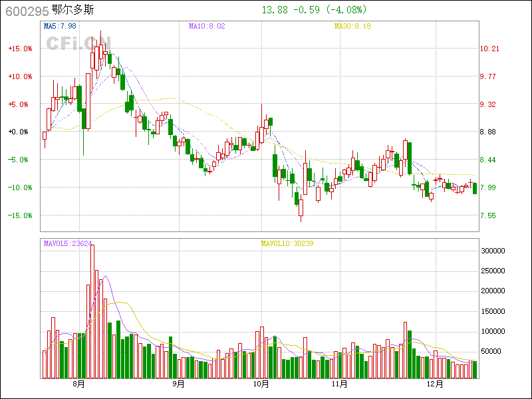
Task: Click the 11月 month marker
Action: click(x=340, y=384)
